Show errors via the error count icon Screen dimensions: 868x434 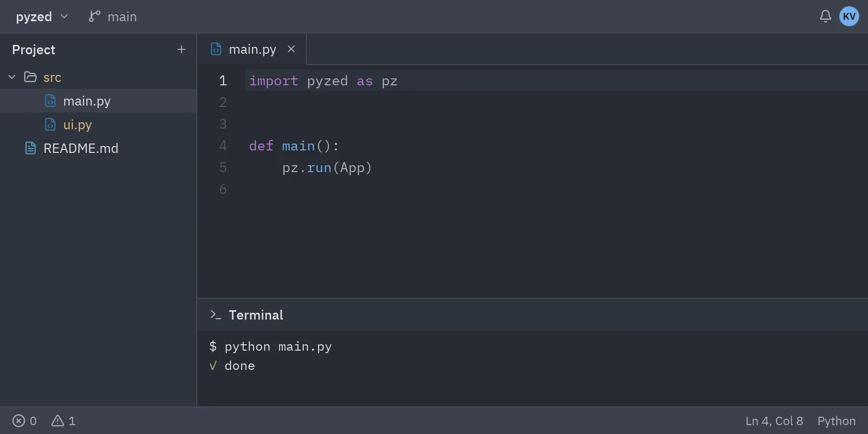[x=19, y=421]
